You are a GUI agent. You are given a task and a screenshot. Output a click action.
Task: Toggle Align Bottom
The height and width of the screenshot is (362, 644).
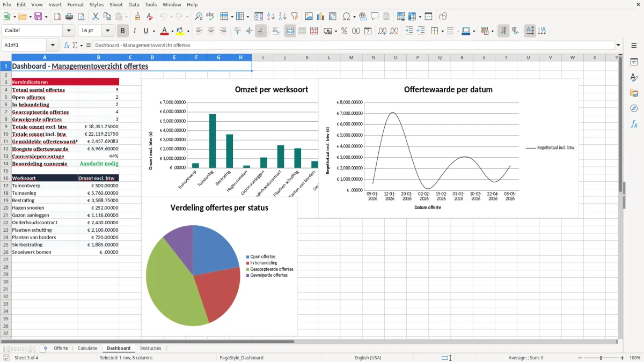click(261, 31)
